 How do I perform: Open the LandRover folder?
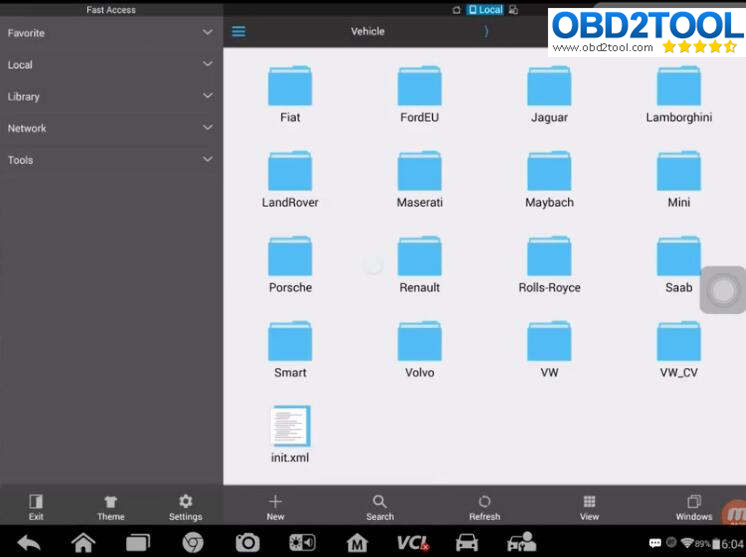click(290, 179)
